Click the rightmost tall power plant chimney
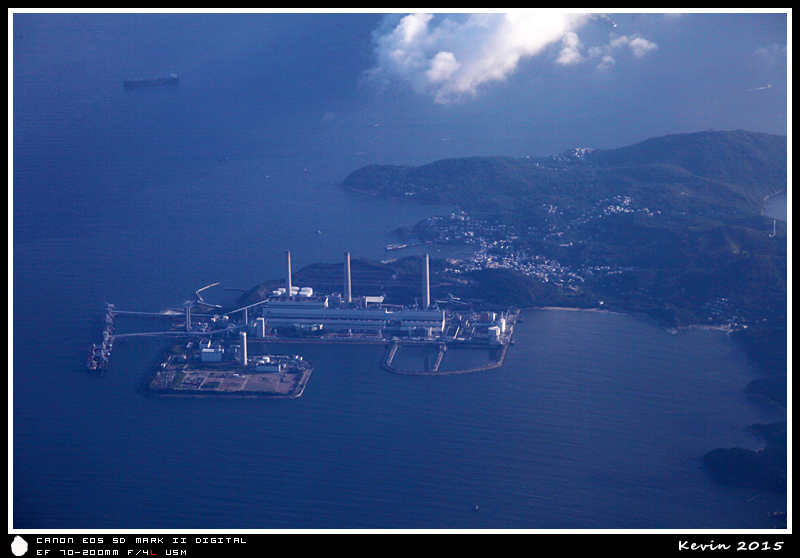800x558 pixels. click(x=426, y=280)
